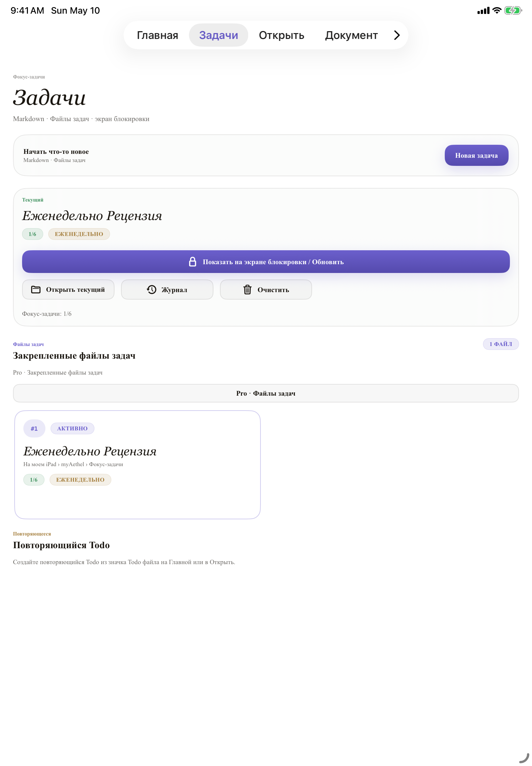Switch to the Открыть tab

tap(281, 35)
